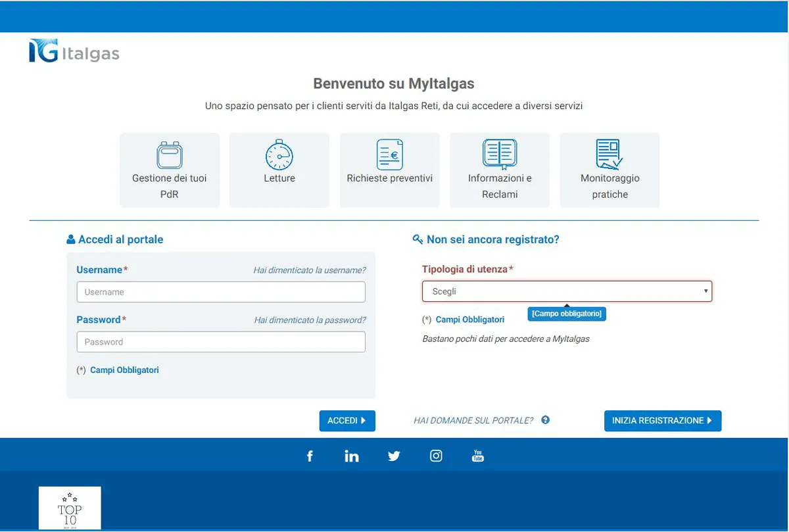Click the INIZIA REGISTRAZIONE button
The height and width of the screenshot is (532, 789).
(x=663, y=421)
